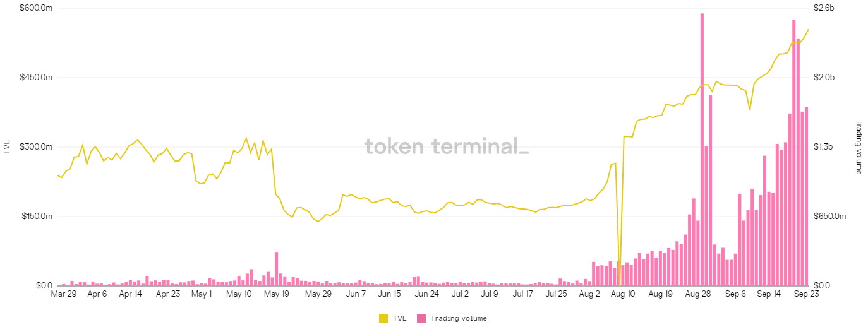Toggle the Trading volume legend label
868x327 pixels.
coord(459,319)
